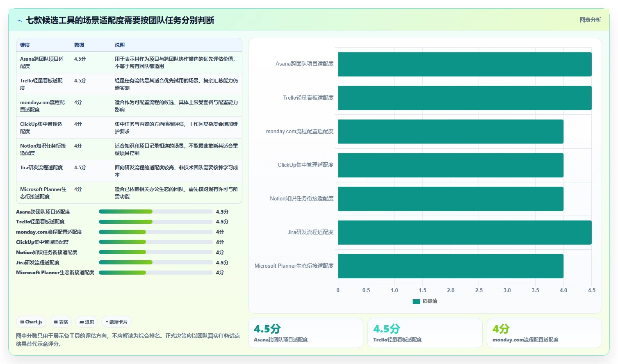Click the footnote starting 图中分数只用于
Screen dimensions: 618x364
[128, 340]
